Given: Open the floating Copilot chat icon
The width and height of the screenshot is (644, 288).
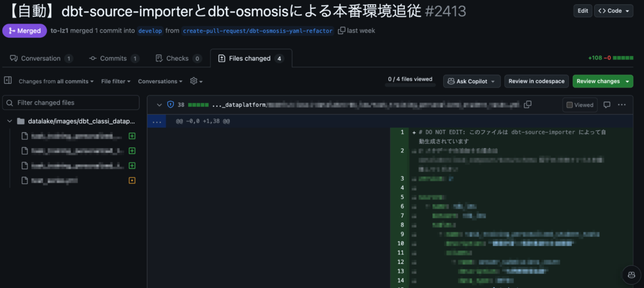Looking at the screenshot, I should (631, 275).
